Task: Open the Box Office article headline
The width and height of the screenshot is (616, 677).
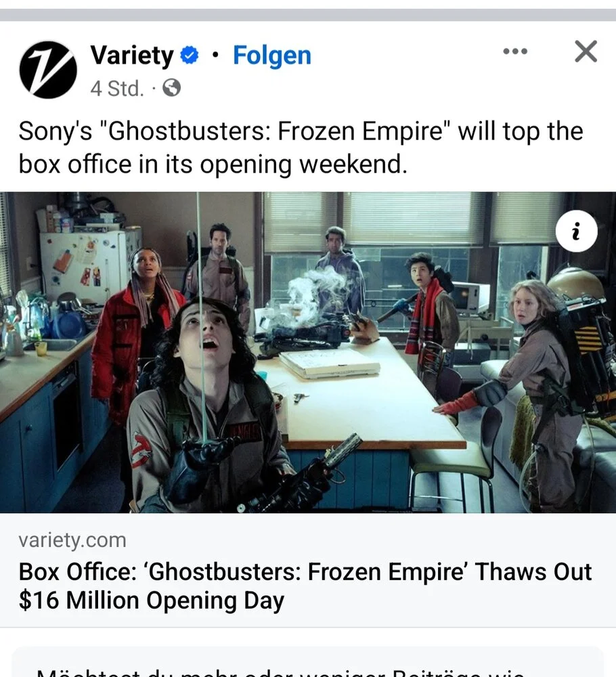Action: point(305,586)
